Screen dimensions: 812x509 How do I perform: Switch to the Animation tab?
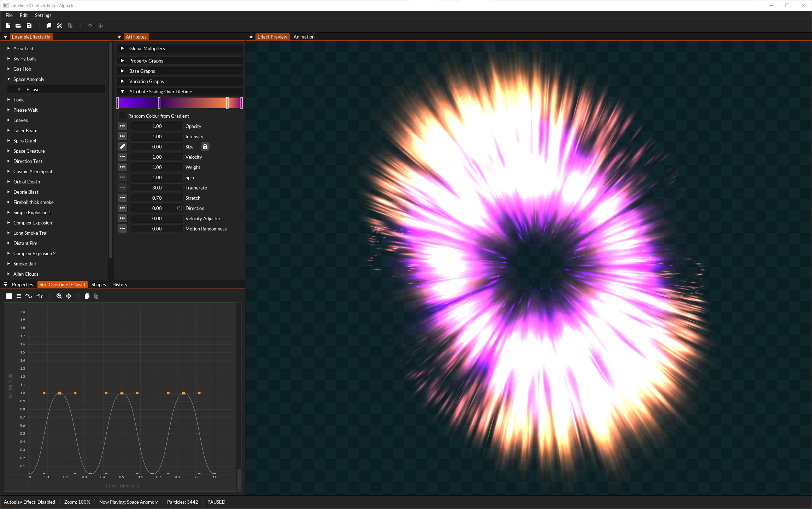tap(304, 36)
